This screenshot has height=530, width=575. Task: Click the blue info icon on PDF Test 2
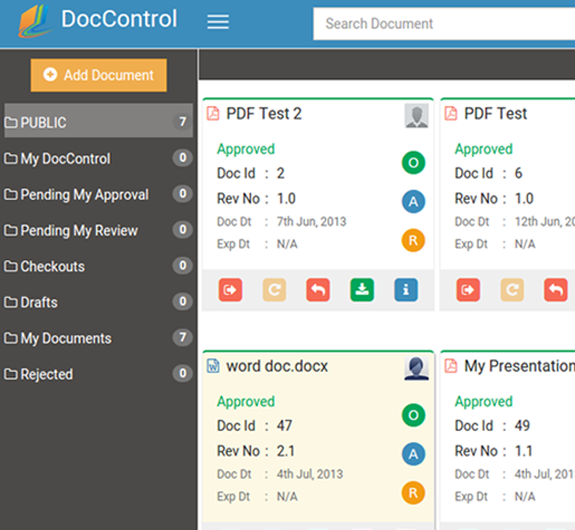coord(406,290)
